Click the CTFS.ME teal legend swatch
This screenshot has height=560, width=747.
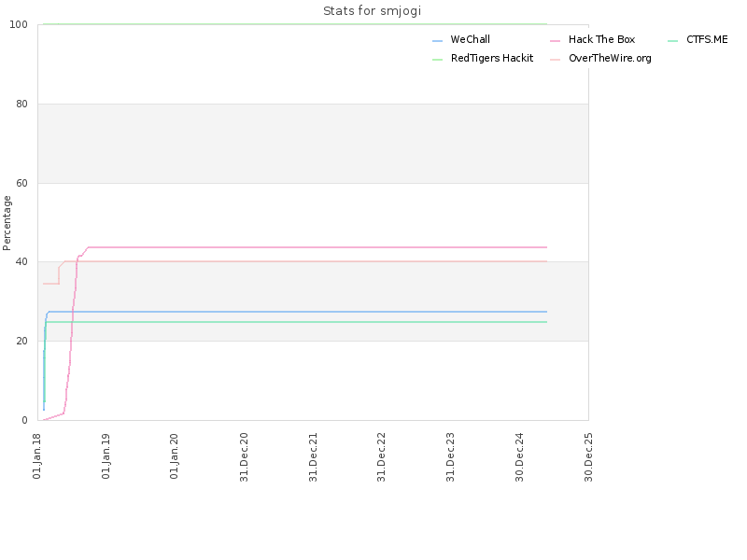(672, 41)
